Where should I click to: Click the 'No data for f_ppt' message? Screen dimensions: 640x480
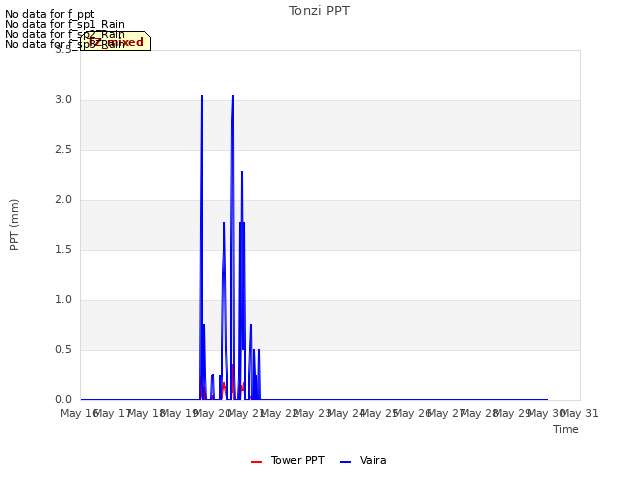[x=50, y=14]
